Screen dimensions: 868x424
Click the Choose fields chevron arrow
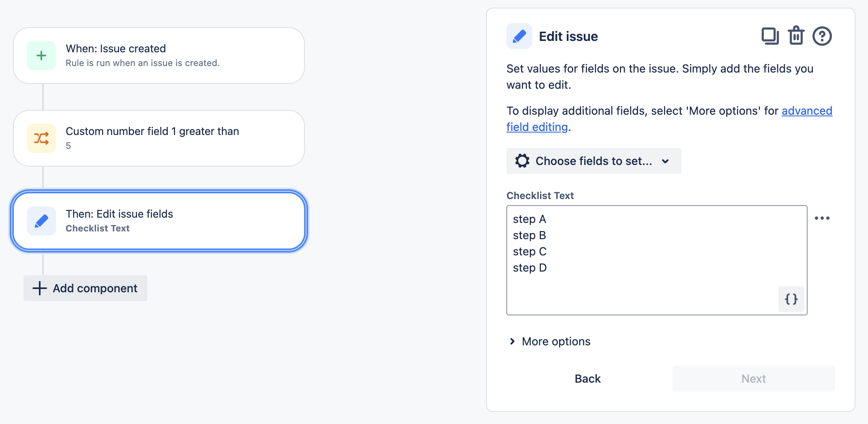click(665, 161)
